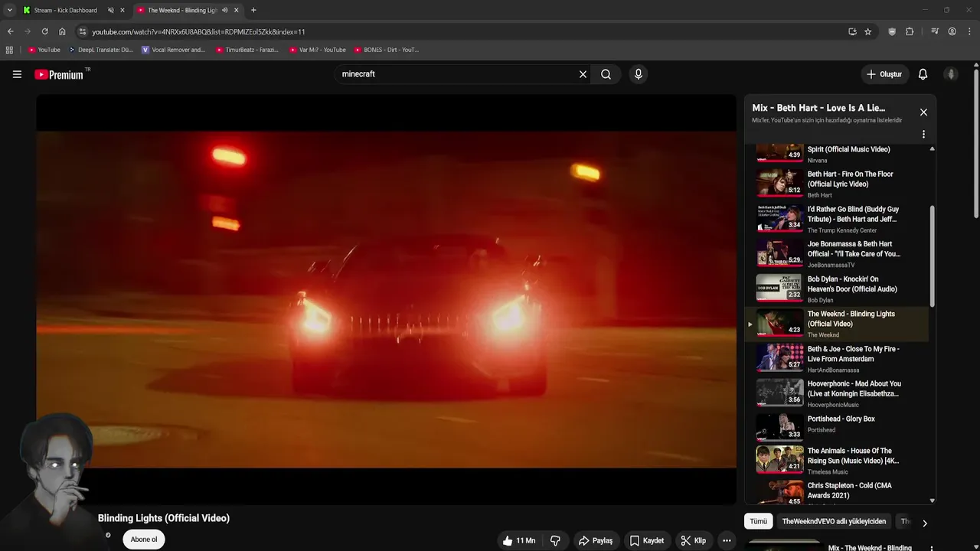Image resolution: width=980 pixels, height=551 pixels.
Task: Click the search magnifier button
Action: pos(606,74)
